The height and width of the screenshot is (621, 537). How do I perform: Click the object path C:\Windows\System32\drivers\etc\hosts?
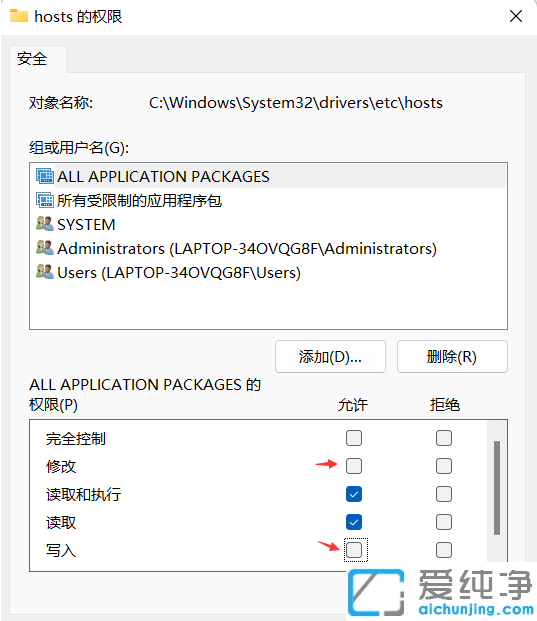pyautogui.click(x=296, y=103)
